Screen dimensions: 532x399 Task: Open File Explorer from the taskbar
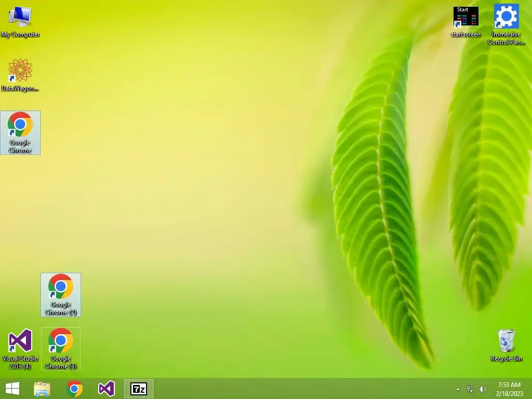[42, 389]
